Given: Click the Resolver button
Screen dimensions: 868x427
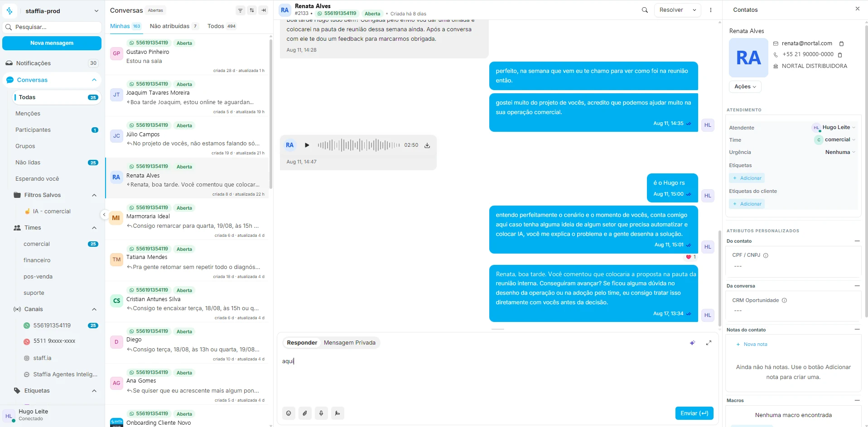Looking at the screenshot, I should tap(671, 10).
